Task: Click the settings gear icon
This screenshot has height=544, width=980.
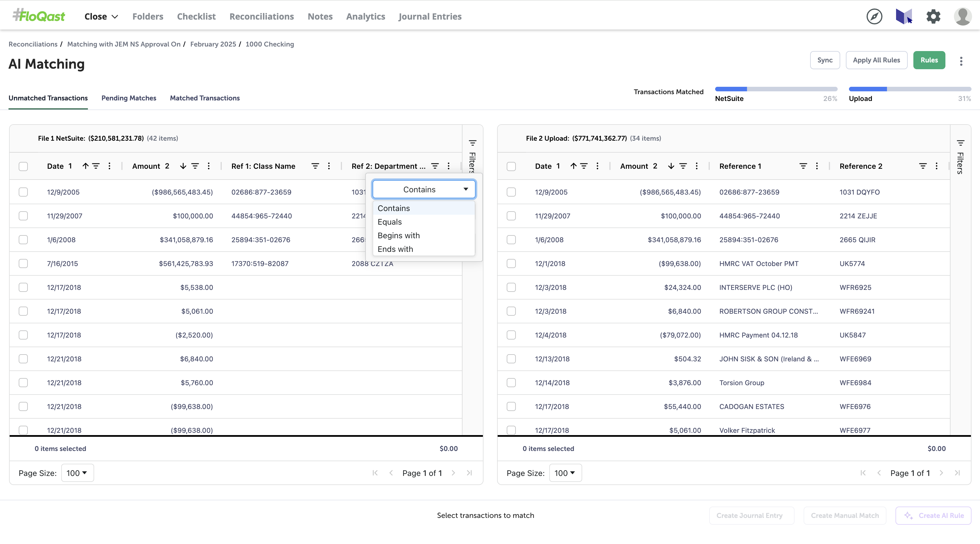Action: tap(933, 16)
